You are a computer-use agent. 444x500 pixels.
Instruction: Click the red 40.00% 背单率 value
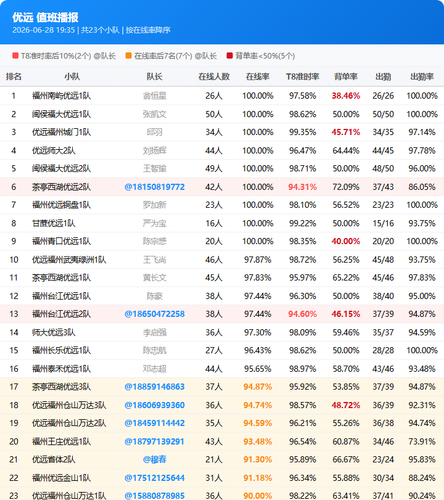[x=346, y=241]
